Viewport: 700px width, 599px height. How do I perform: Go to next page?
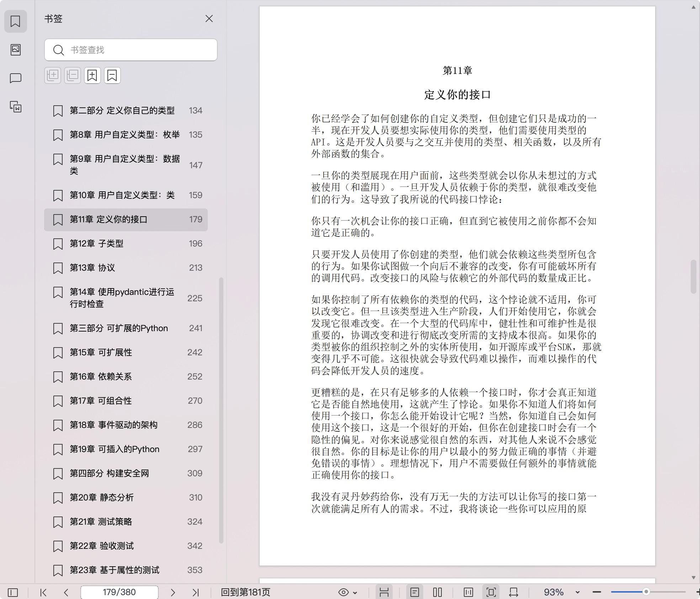pyautogui.click(x=173, y=592)
